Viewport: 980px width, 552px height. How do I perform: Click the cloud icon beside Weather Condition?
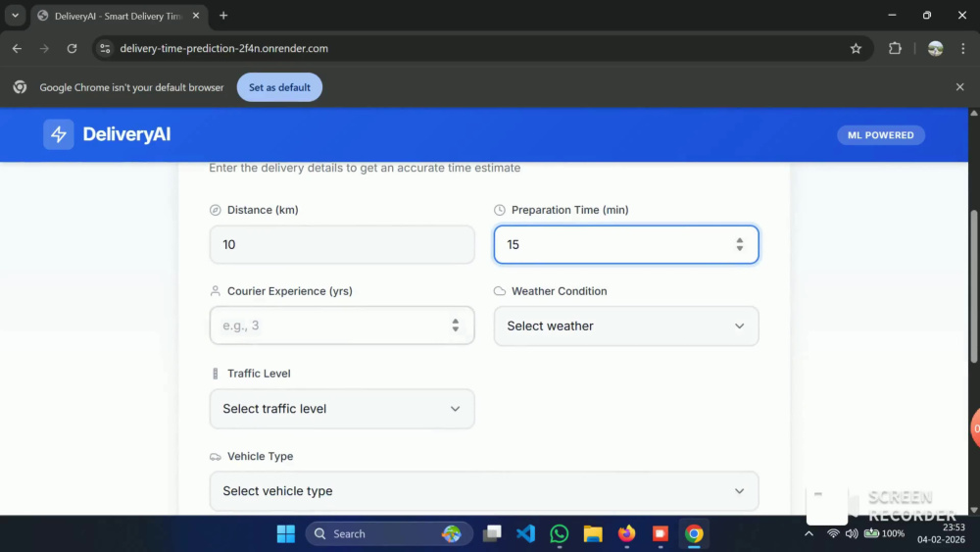[x=500, y=291]
